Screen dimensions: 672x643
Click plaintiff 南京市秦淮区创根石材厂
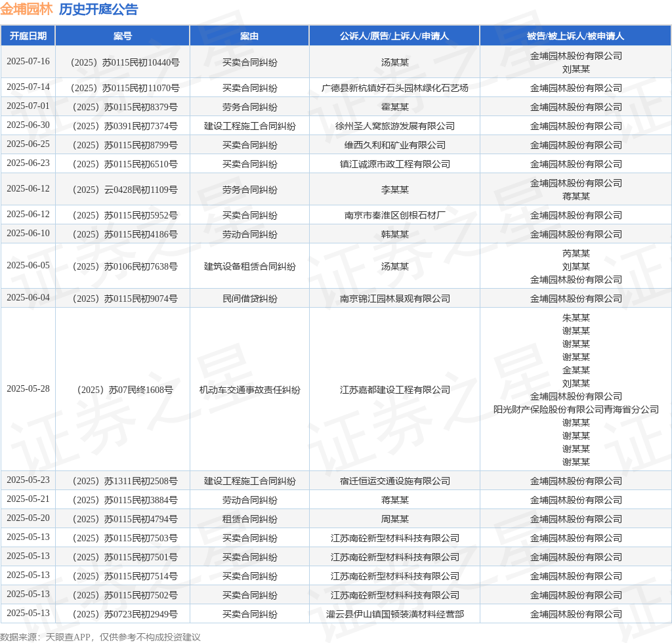pyautogui.click(x=394, y=215)
